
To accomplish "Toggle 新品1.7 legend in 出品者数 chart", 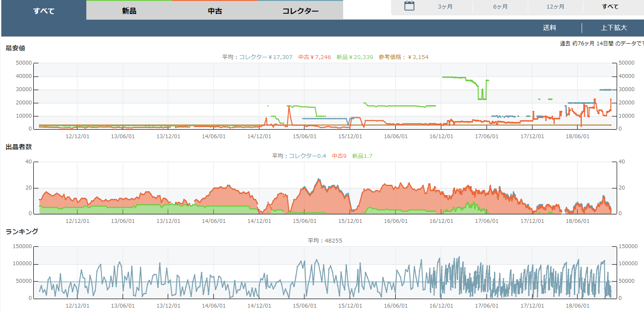I will (362, 156).
